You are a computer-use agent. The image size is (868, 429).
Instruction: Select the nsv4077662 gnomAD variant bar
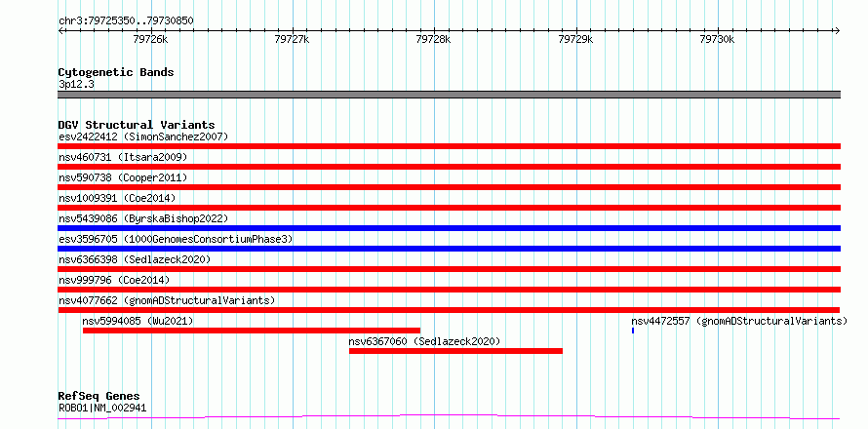tap(449, 310)
